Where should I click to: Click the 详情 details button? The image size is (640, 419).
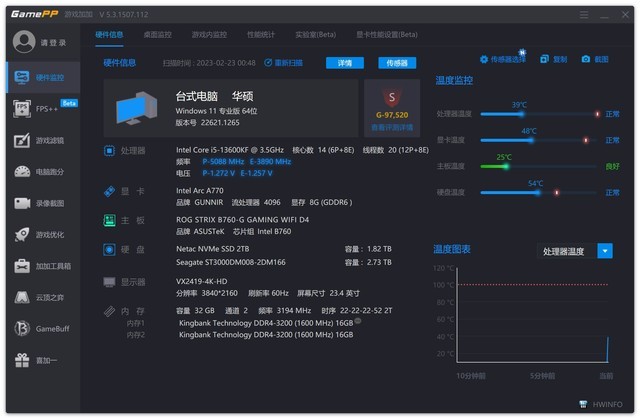(345, 63)
